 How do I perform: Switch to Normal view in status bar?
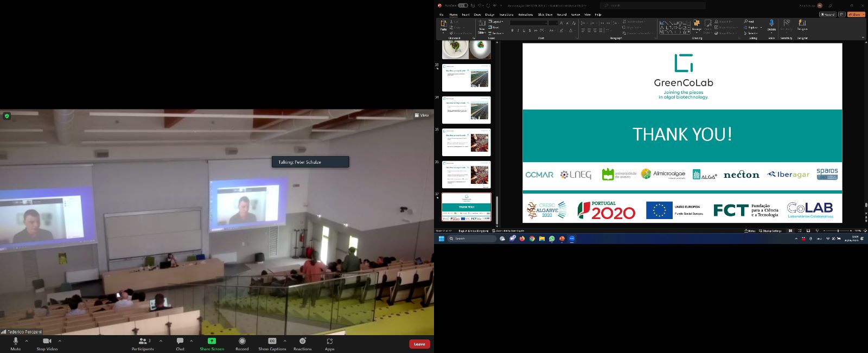pos(790,230)
